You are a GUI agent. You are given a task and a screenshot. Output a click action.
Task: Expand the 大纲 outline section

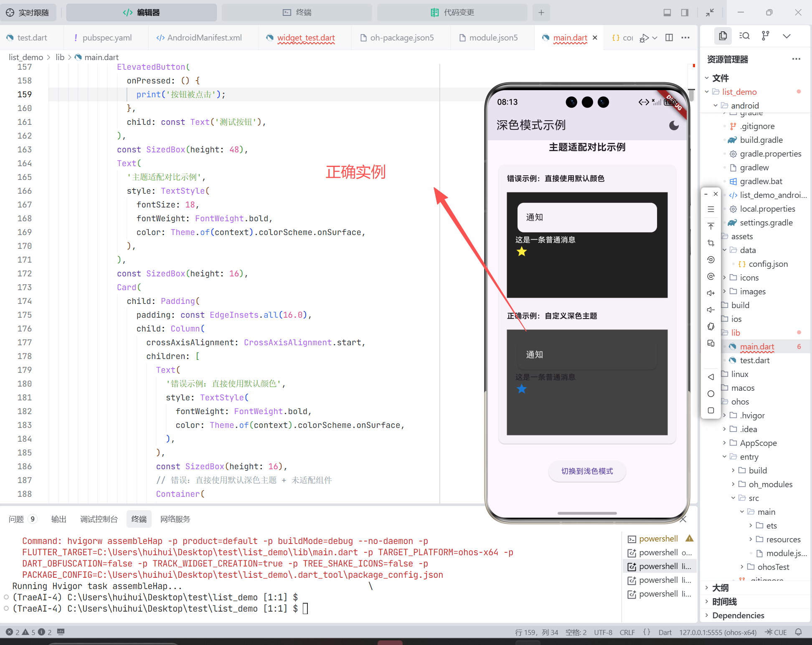click(x=720, y=588)
